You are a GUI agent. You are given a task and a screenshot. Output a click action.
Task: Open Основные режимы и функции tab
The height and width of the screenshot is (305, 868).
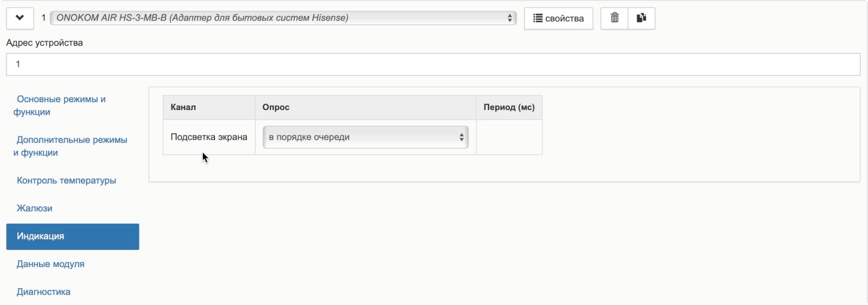61,105
